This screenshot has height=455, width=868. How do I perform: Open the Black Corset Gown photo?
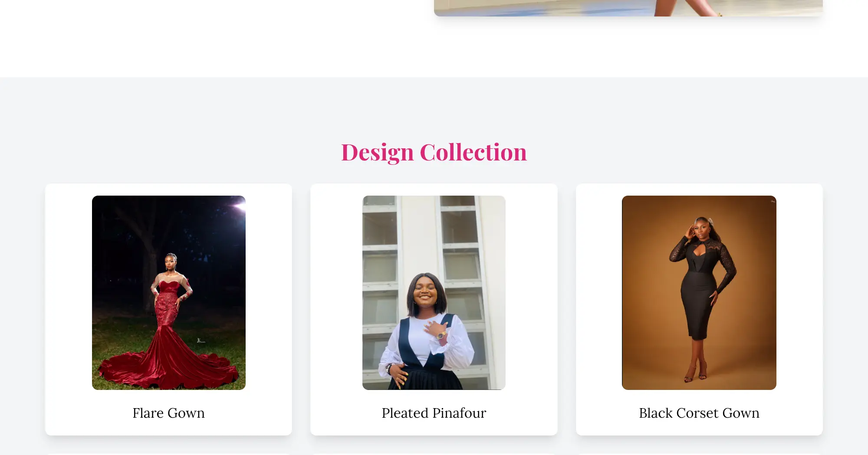coord(699,292)
